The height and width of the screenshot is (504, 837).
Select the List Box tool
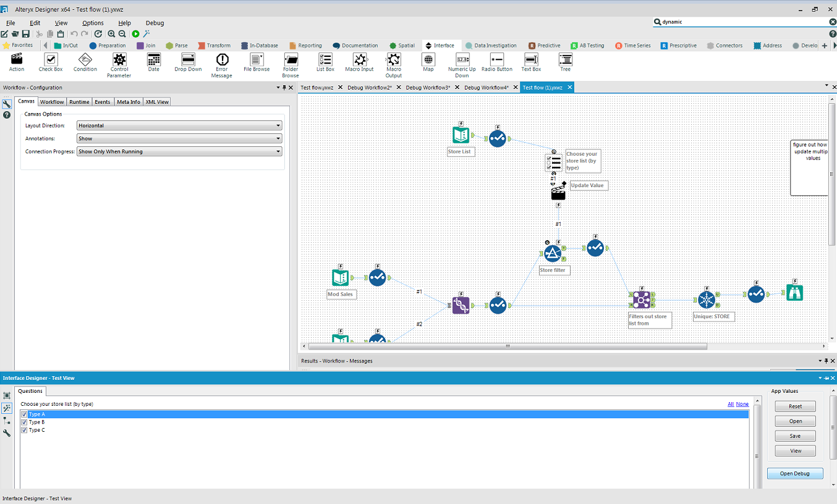325,62
